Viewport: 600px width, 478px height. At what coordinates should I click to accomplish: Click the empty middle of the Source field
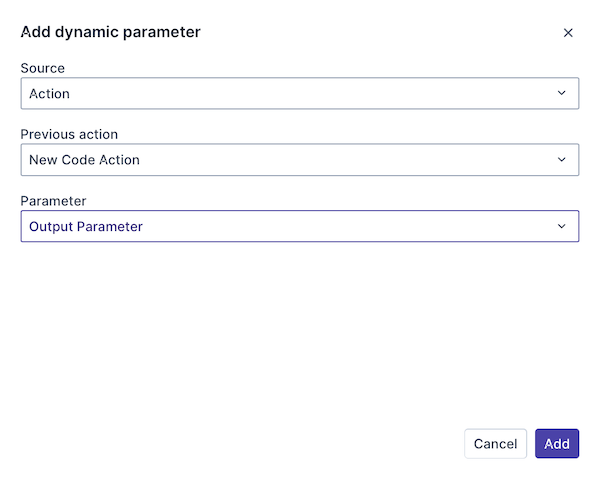[300, 94]
